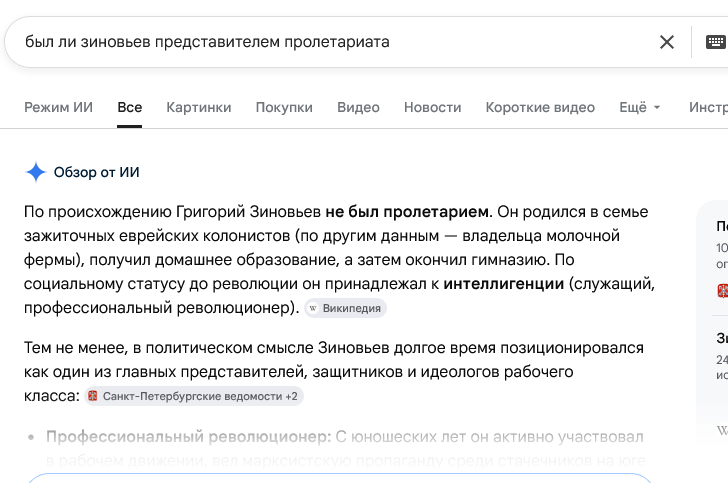
Task: Clear the search query with the X icon
Action: (667, 42)
